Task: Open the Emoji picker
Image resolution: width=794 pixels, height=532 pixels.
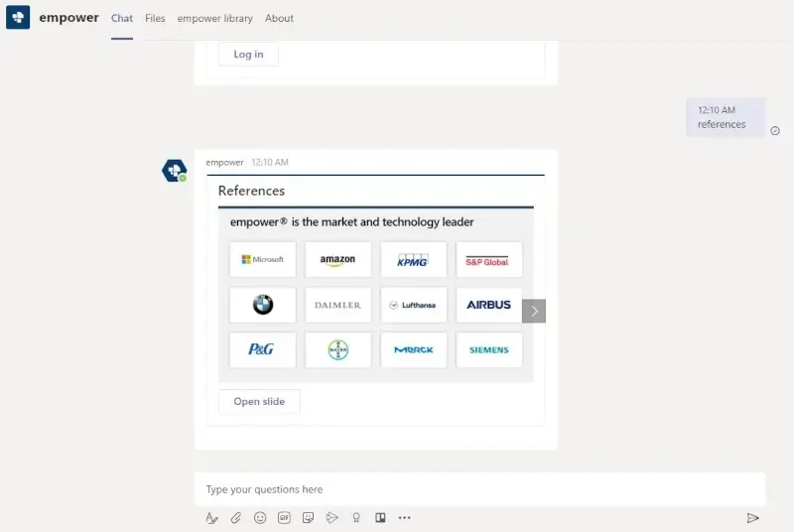Action: (x=260, y=518)
